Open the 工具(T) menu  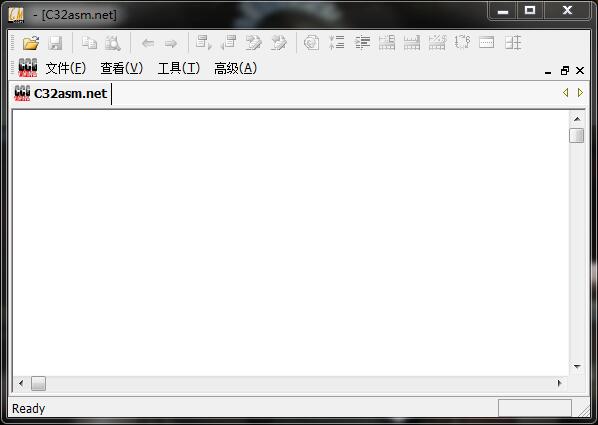coord(179,68)
